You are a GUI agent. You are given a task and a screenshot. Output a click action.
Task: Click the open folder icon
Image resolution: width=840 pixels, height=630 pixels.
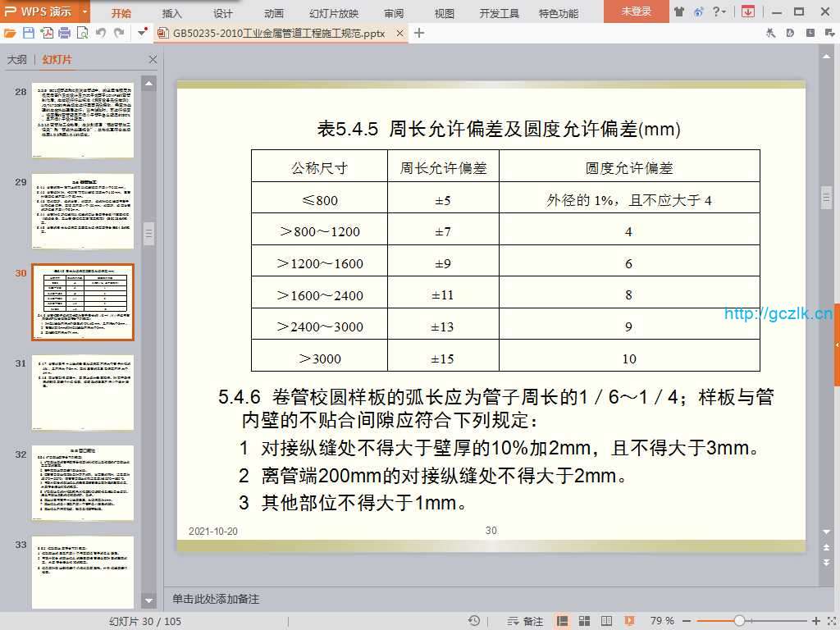(x=10, y=33)
